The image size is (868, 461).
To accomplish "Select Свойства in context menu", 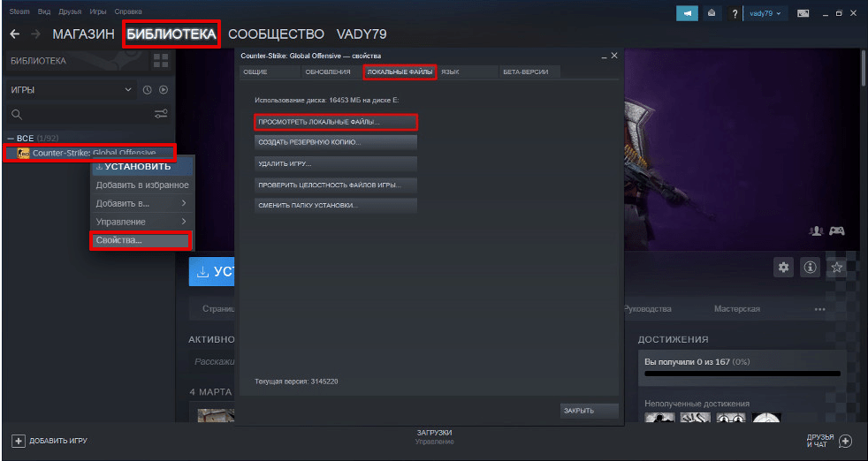I will coord(141,240).
